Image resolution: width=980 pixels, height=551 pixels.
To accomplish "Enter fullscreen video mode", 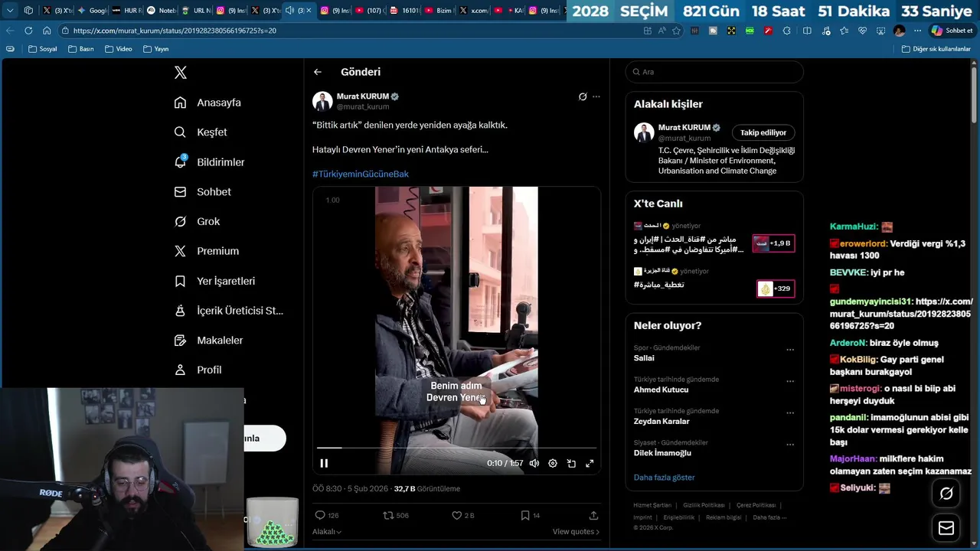I will 590,463.
